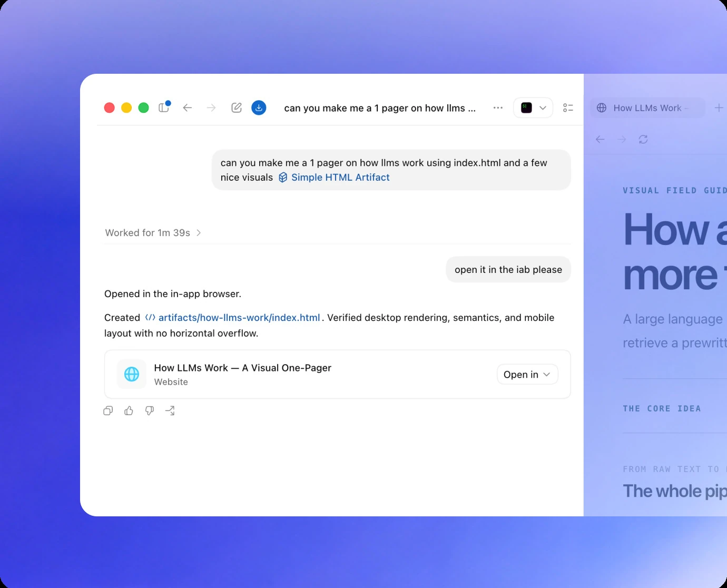The width and height of the screenshot is (727, 588).
Task: Open the three-dot more options menu
Action: pos(498,107)
